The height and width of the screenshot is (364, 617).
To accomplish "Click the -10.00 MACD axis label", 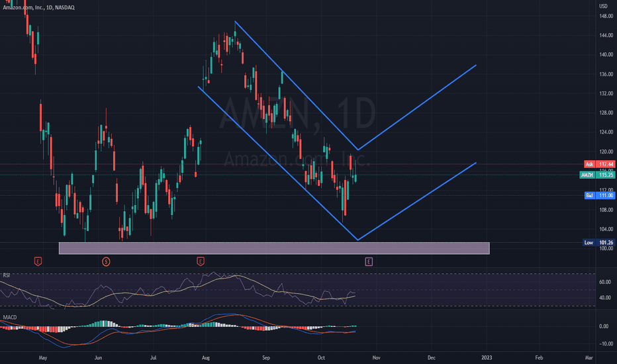I will tap(605, 343).
